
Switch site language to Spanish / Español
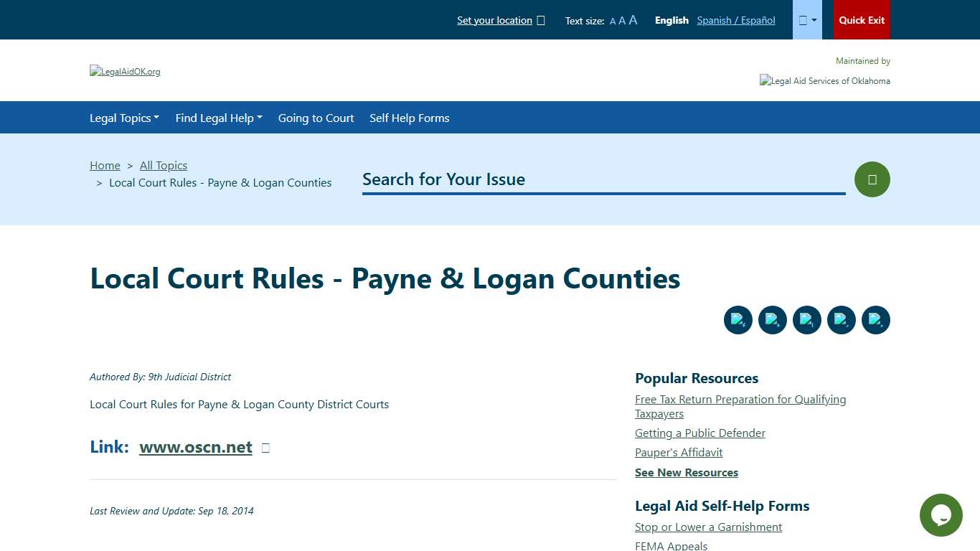(735, 20)
